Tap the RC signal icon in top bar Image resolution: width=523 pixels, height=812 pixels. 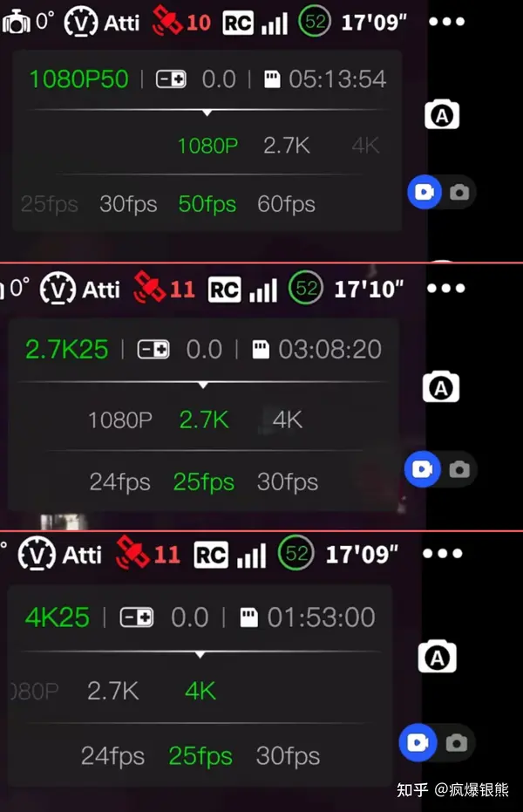(238, 23)
